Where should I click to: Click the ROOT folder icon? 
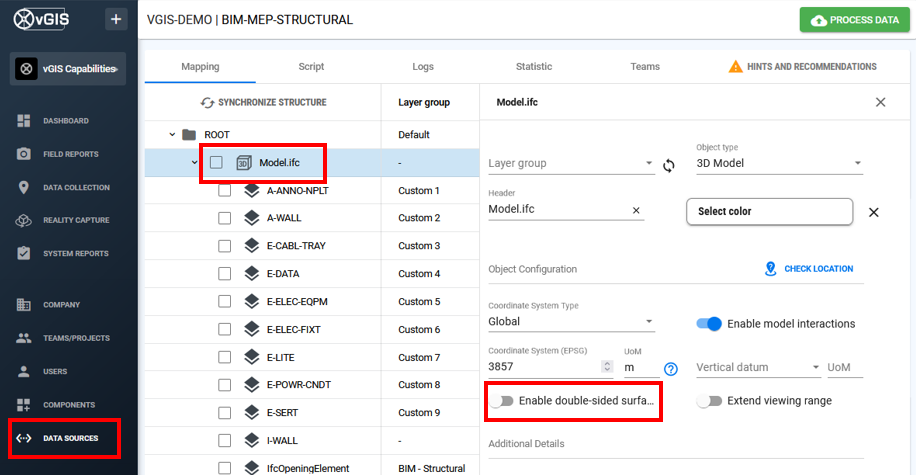(189, 135)
